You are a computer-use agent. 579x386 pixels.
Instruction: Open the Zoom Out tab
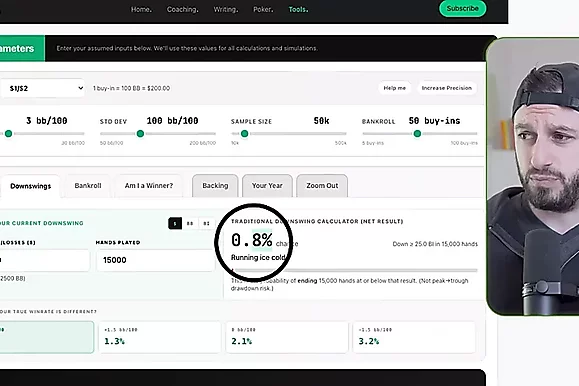coord(322,185)
